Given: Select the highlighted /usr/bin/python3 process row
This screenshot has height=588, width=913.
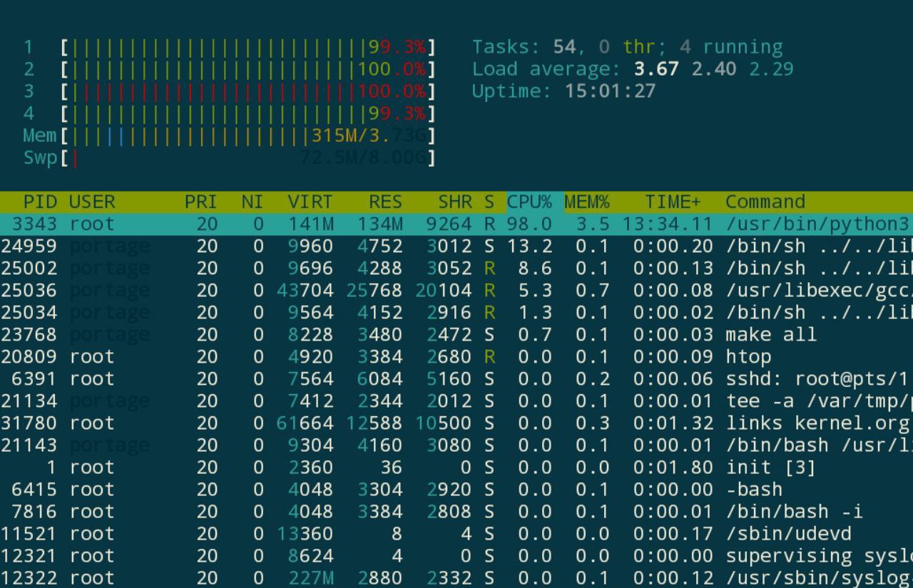Looking at the screenshot, I should (456, 224).
